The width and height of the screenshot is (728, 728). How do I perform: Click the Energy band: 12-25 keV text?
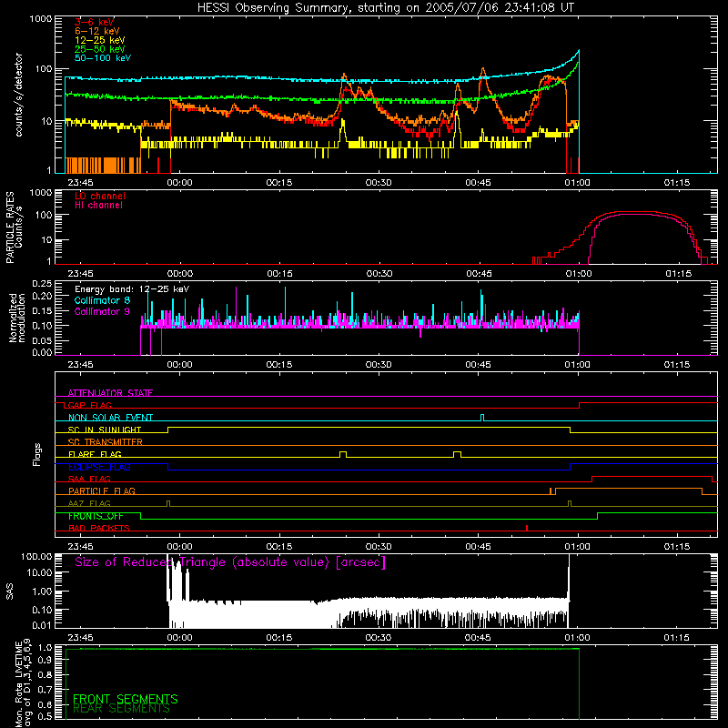[x=132, y=289]
